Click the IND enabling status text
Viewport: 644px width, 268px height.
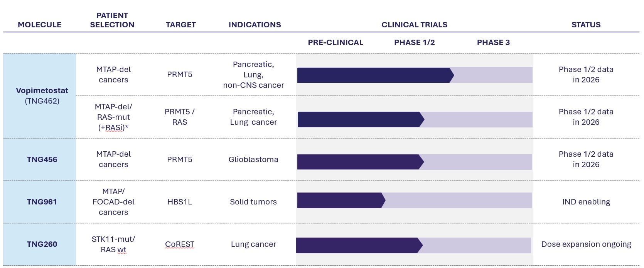pyautogui.click(x=586, y=202)
